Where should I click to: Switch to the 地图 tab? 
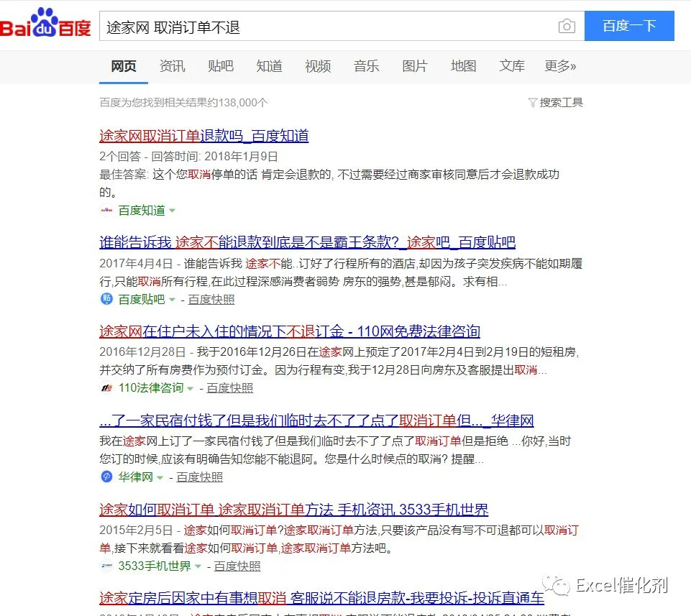[463, 66]
